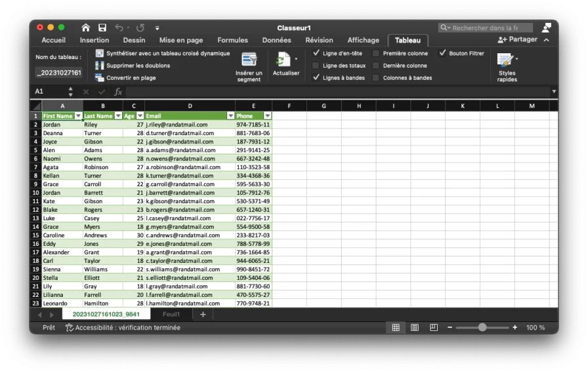Select row header 12

[x=36, y=210]
